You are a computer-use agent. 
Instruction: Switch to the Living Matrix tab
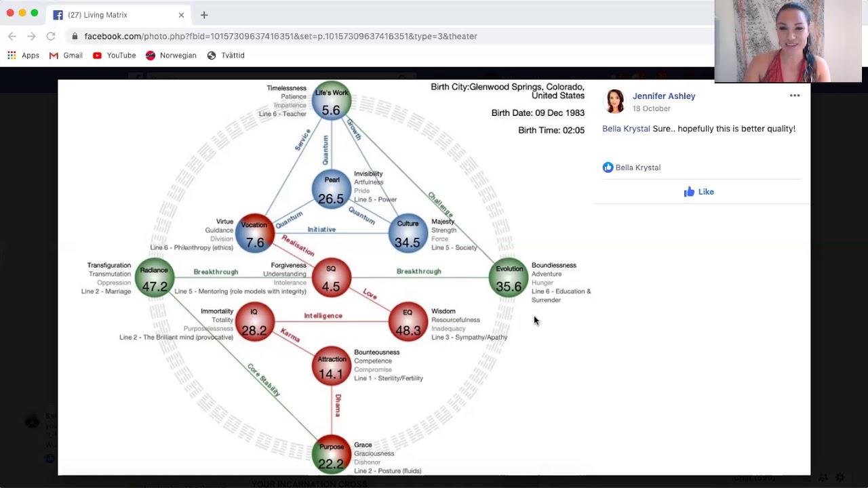[x=120, y=15]
